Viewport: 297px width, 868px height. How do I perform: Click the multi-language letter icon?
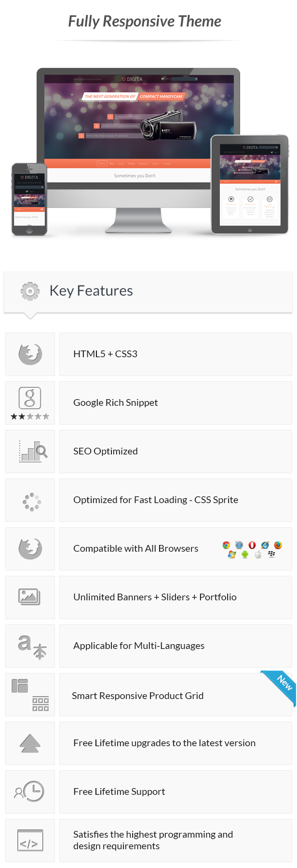[32, 647]
